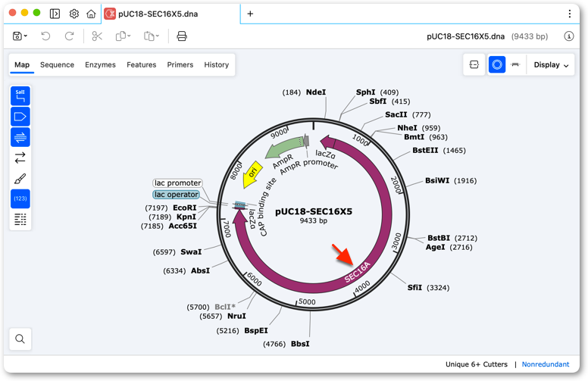Open the Features tab
The image size is (588, 381).
pos(142,65)
